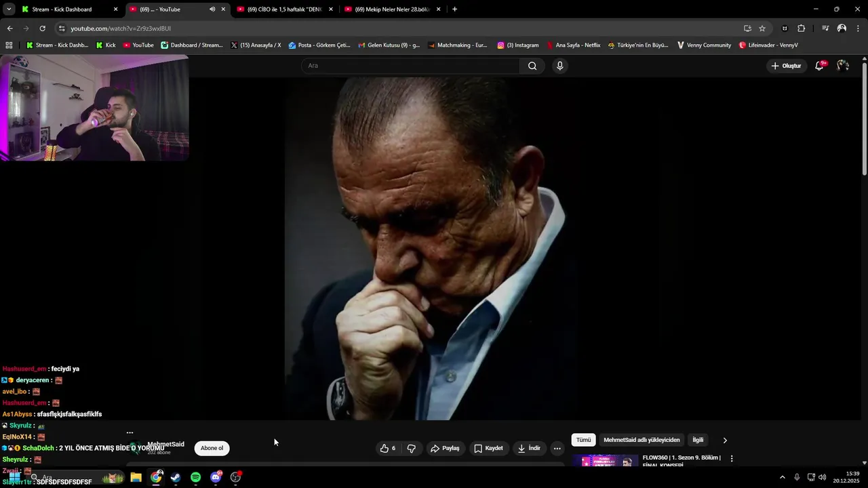This screenshot has height=488, width=868.
Task: Install or cast page icon in address bar
Action: (747, 28)
